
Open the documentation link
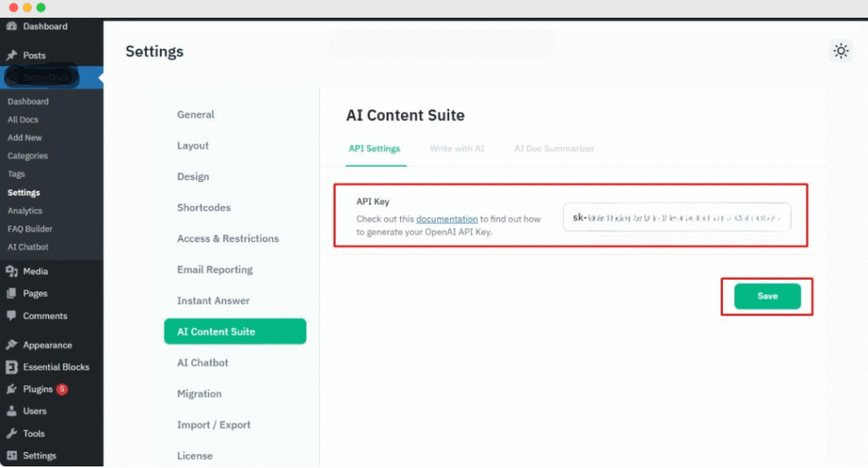[x=447, y=220]
